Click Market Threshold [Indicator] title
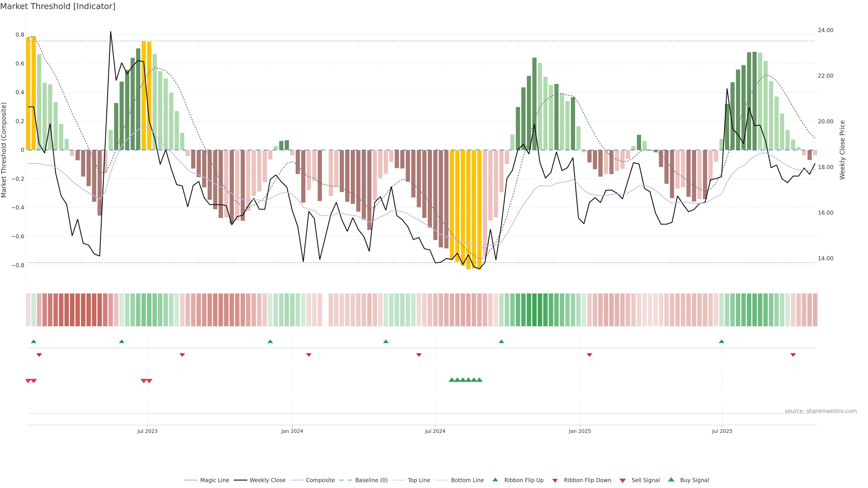 click(x=58, y=6)
